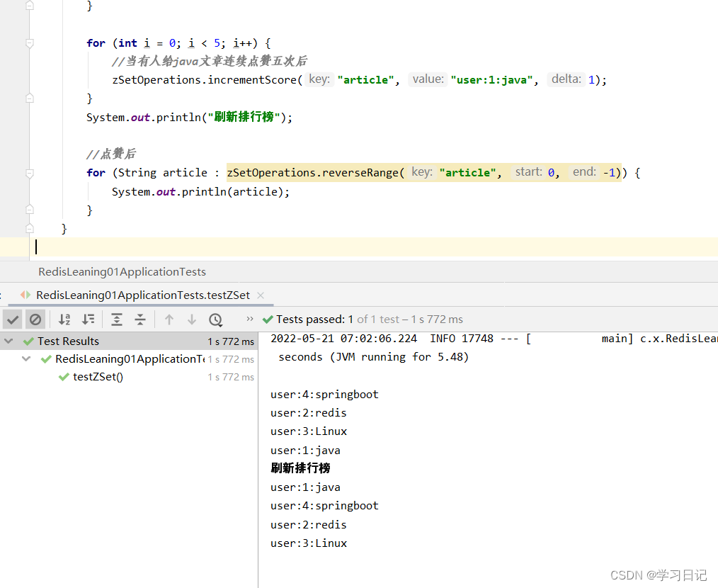Click the "delta:" parameter hint
This screenshot has height=588, width=718.
pyautogui.click(x=566, y=79)
